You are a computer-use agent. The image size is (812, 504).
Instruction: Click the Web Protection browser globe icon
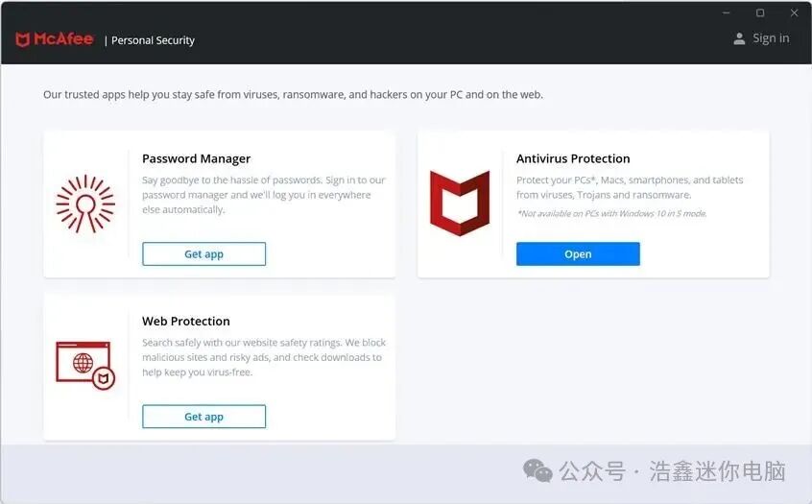click(85, 366)
